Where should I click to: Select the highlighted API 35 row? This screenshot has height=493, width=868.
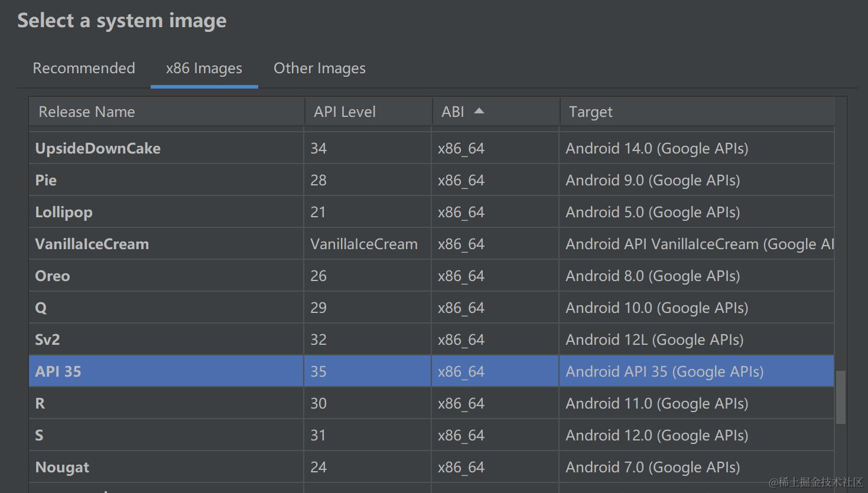(431, 371)
